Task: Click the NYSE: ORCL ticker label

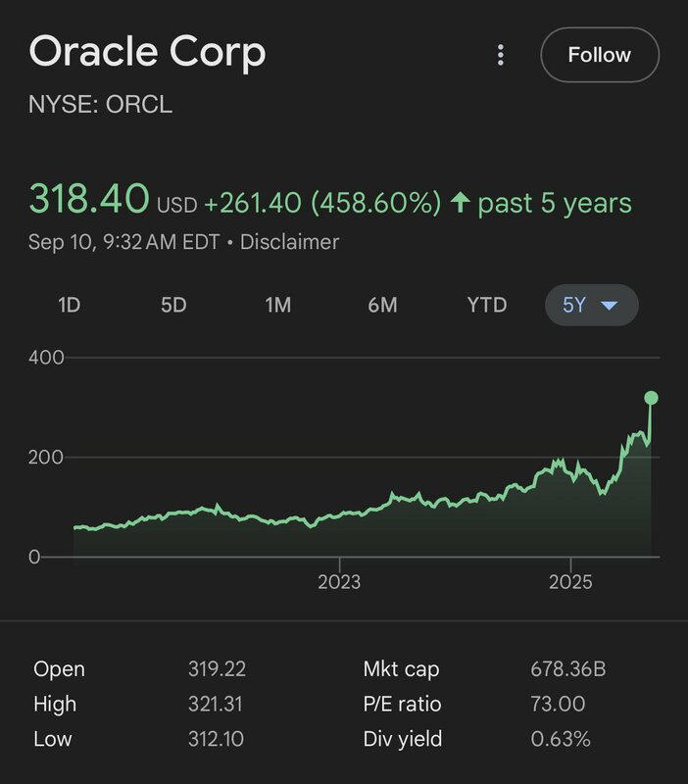Action: (x=101, y=105)
